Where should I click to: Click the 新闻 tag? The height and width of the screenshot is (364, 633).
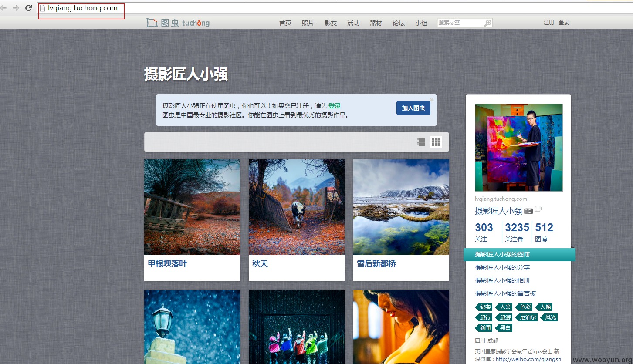point(484,328)
